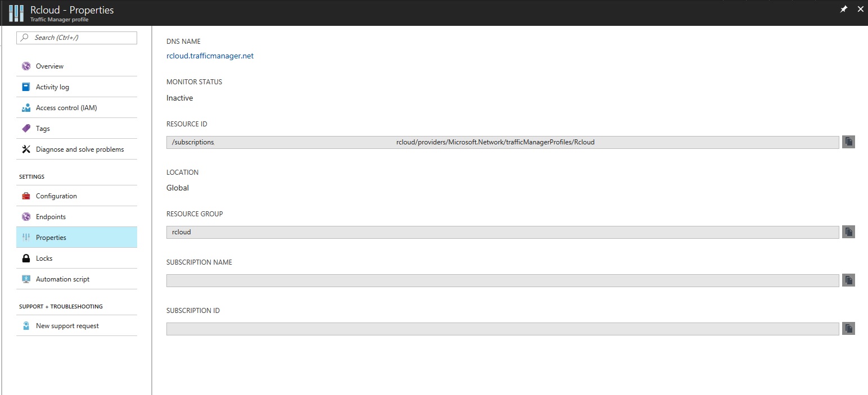
Task: Click the Overview globe icon
Action: click(26, 66)
